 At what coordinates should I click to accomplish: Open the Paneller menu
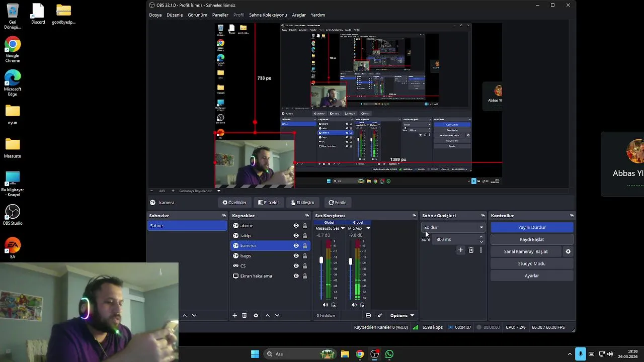tap(220, 15)
